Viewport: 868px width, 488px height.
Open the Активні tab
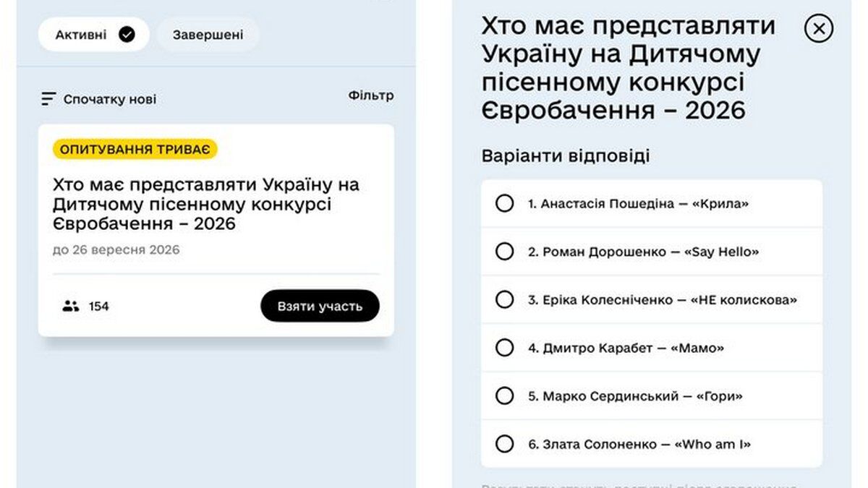(94, 34)
